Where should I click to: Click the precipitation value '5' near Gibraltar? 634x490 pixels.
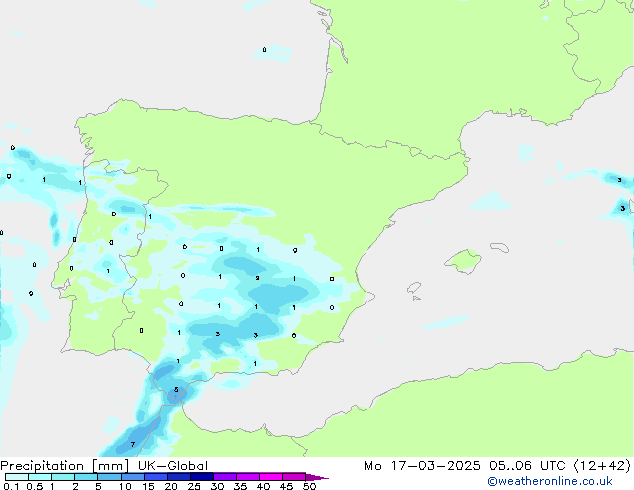(176, 390)
